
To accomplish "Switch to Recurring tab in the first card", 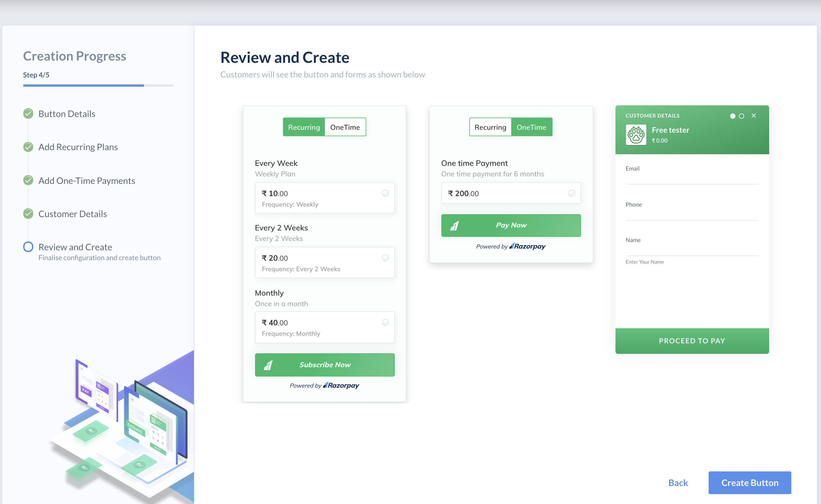I will pos(304,127).
